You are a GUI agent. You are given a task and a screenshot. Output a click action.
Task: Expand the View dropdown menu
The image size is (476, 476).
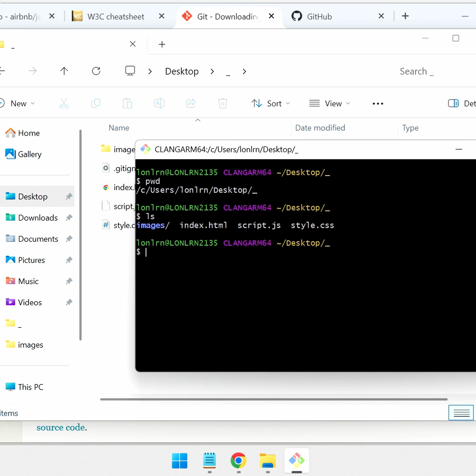[329, 104]
